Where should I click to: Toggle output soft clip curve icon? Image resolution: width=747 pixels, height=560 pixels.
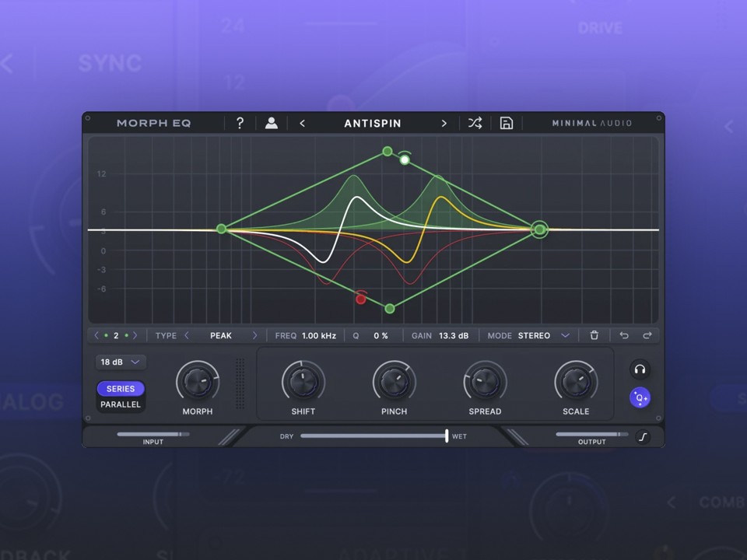click(643, 436)
